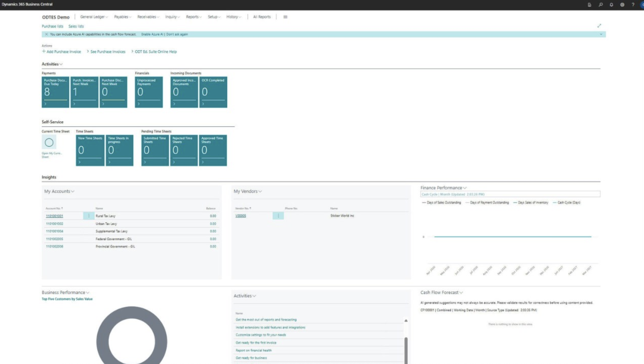Open Rejected Time Sheets tile
The image size is (644, 364).
[x=184, y=150]
